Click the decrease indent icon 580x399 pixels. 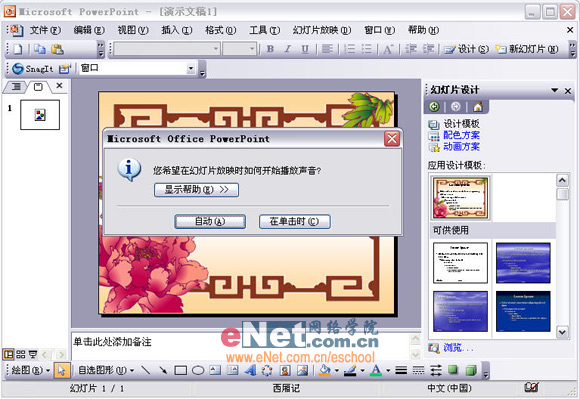click(411, 49)
